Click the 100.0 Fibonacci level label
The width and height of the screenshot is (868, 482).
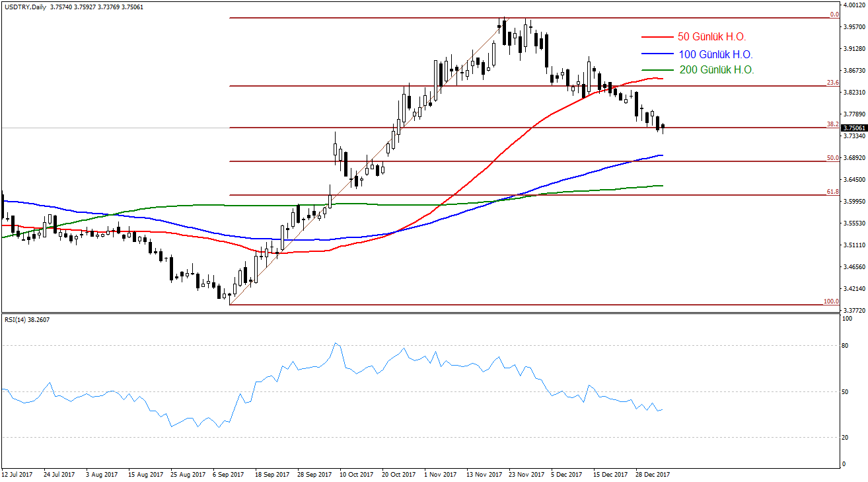831,301
